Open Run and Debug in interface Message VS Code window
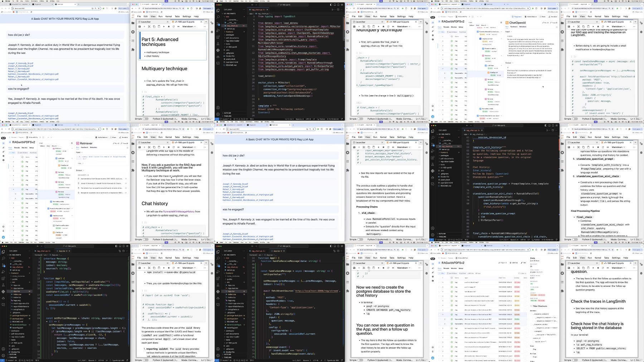 point(3,271)
